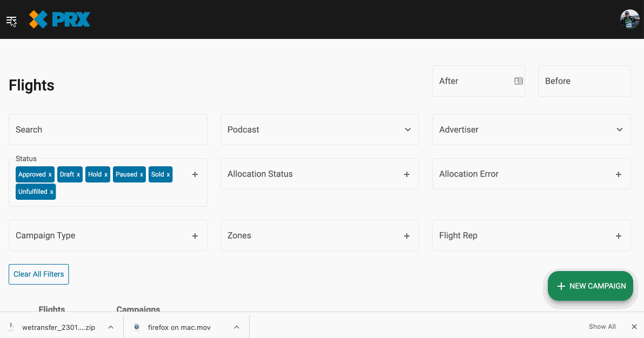Add another Status filter with plus icon
This screenshot has width=644, height=338.
(x=195, y=174)
